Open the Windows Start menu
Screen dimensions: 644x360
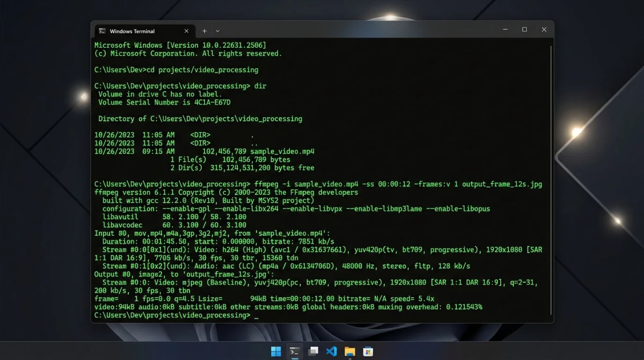pos(276,351)
